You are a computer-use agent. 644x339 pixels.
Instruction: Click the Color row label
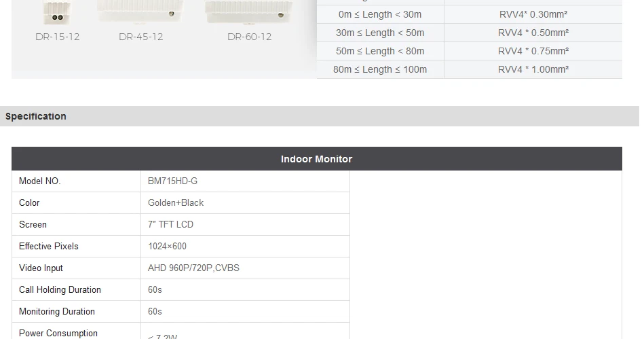click(29, 203)
